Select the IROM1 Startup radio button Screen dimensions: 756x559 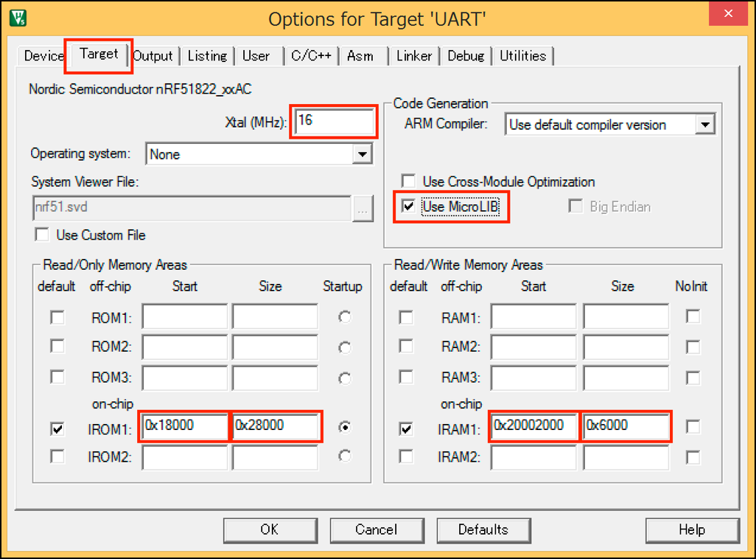tap(344, 427)
